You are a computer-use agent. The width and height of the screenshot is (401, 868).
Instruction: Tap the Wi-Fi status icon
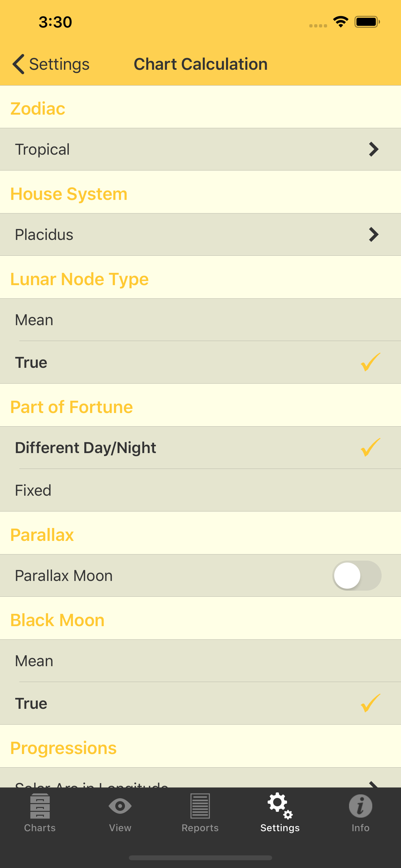(x=341, y=22)
